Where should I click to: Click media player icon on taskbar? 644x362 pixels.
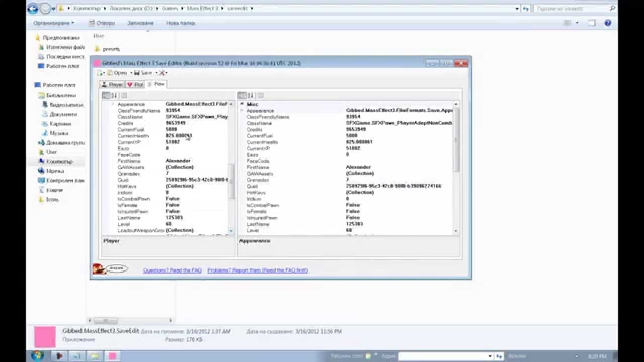pyautogui.click(x=60, y=356)
